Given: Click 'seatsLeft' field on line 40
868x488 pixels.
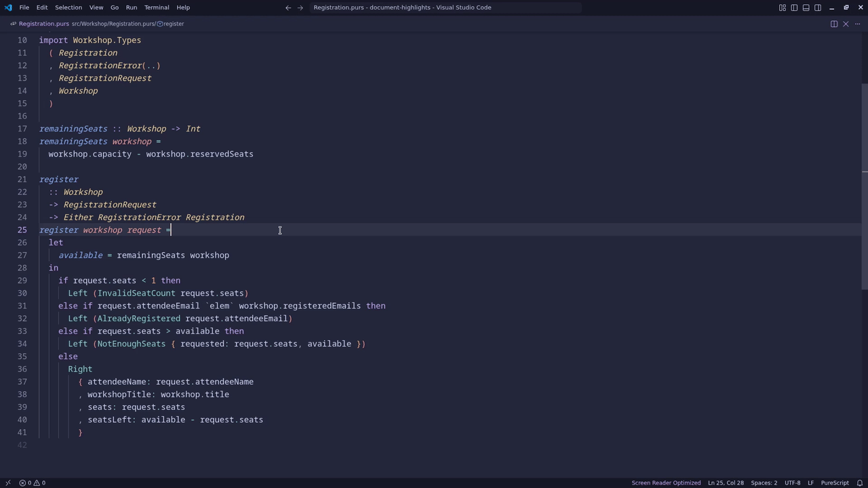Looking at the screenshot, I should click(x=109, y=420).
